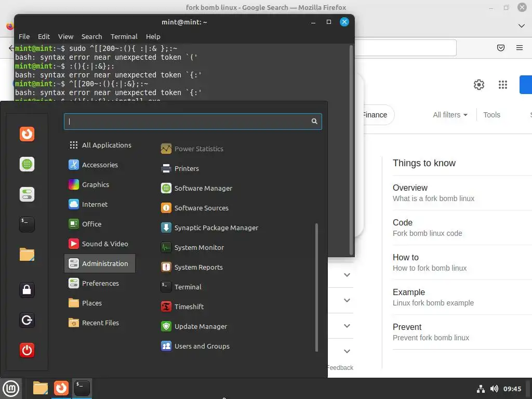
Task: Click the Lock Screen icon in menu
Action: pyautogui.click(x=27, y=290)
